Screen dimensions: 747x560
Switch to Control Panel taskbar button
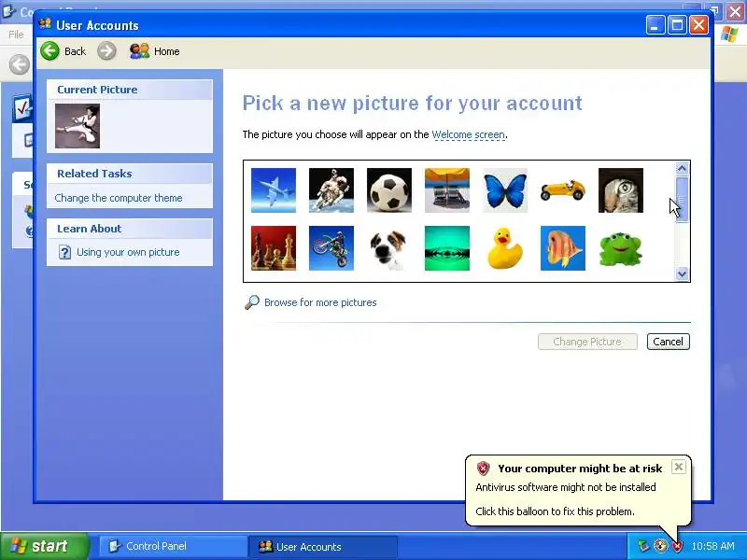[173, 546]
